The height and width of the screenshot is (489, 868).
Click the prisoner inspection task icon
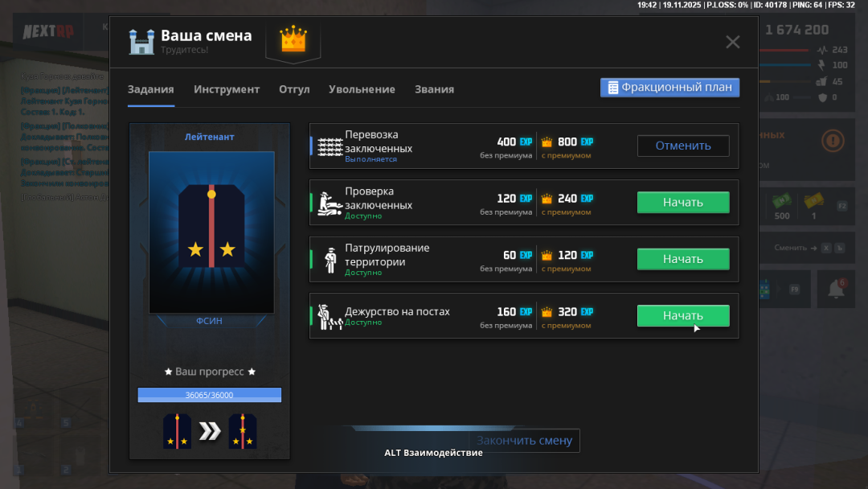[330, 203]
